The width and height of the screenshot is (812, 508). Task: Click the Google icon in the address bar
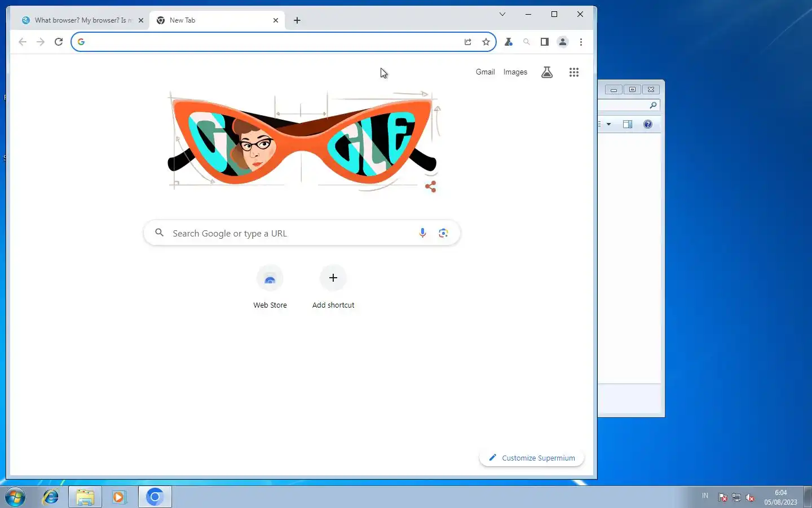[81, 42]
